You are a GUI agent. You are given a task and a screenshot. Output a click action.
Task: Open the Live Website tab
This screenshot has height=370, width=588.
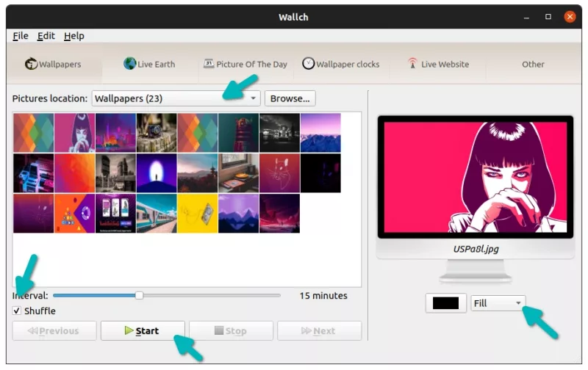click(438, 64)
